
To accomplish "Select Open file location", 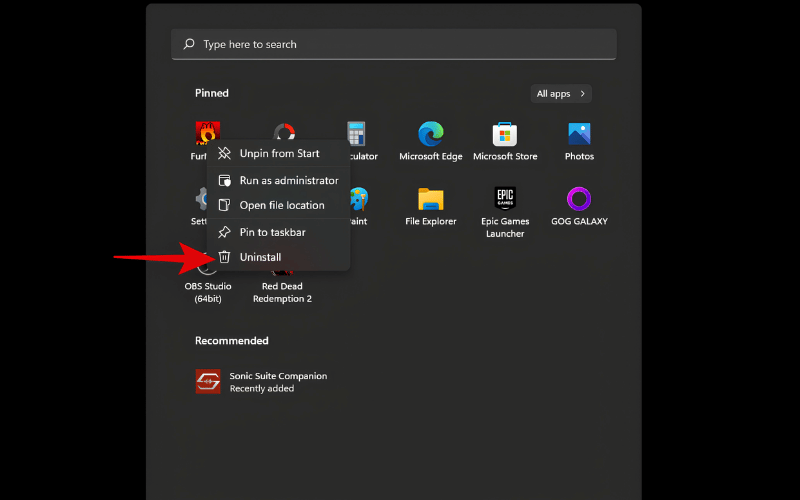I will (x=279, y=205).
